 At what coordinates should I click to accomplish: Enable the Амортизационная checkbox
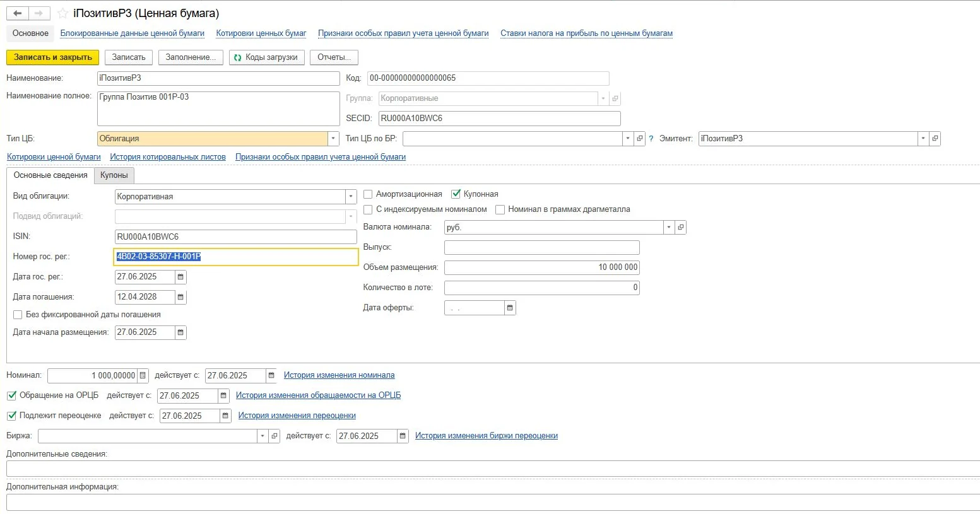(x=368, y=194)
